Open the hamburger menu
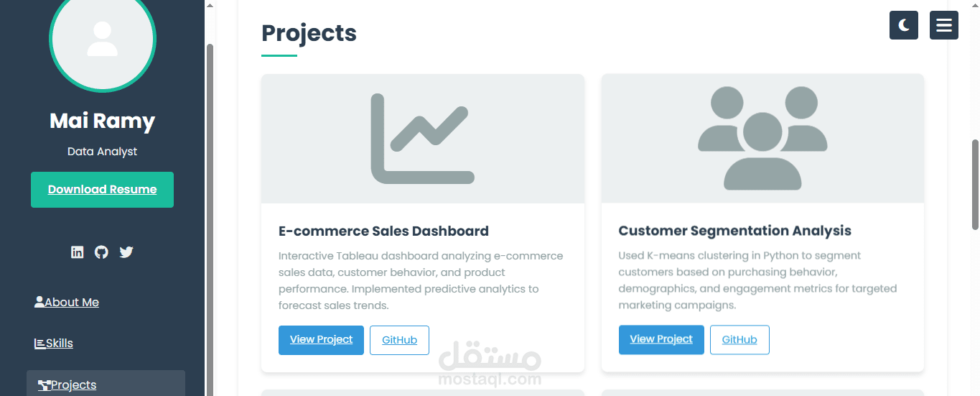This screenshot has height=396, width=980. tap(943, 25)
